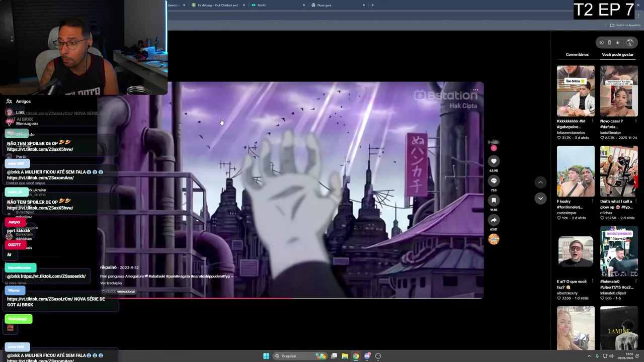
Task: Open the '#inkmate0 #zibert1715' video thumbnail
Action: tap(619, 252)
